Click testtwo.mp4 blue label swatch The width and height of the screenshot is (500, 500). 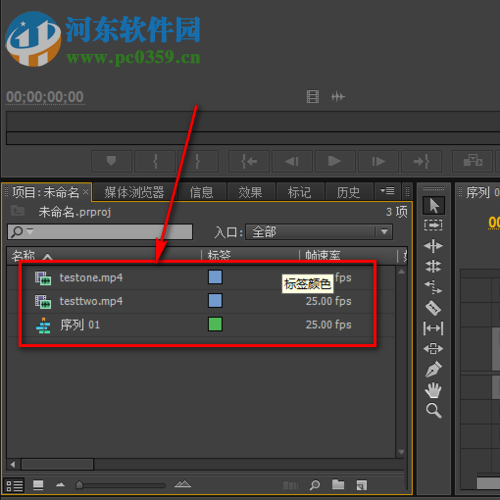tap(215, 301)
